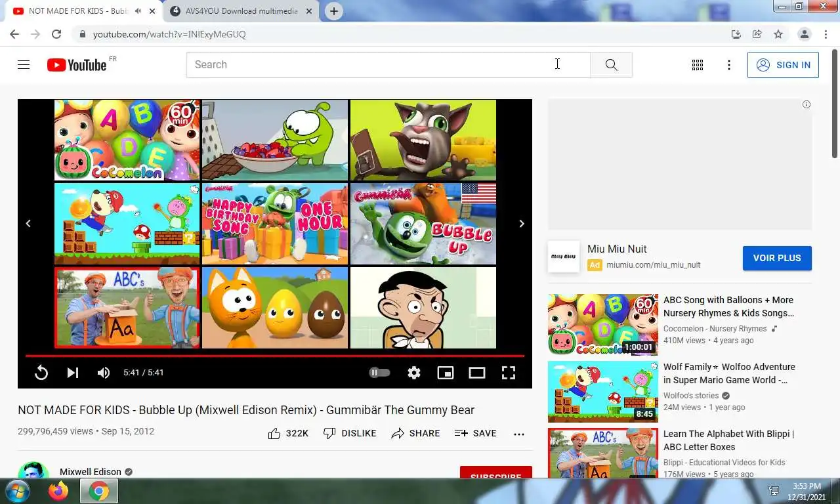This screenshot has width=840, height=504.
Task: Click the VOIR PLUS ad button
Action: (x=777, y=258)
